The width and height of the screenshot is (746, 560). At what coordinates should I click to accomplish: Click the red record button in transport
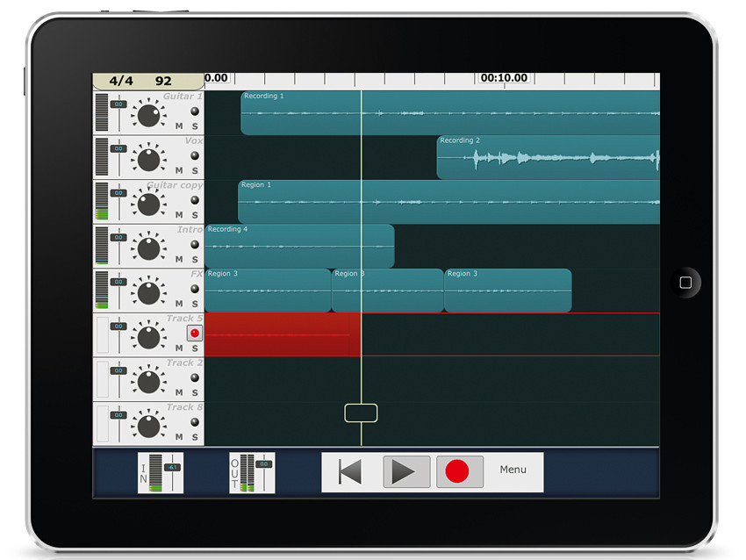(459, 471)
